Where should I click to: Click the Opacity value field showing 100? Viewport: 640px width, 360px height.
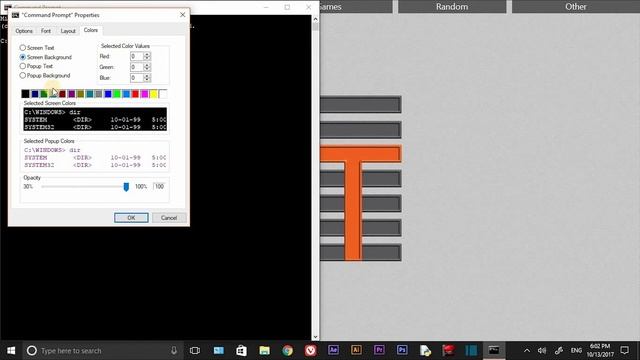[159, 187]
